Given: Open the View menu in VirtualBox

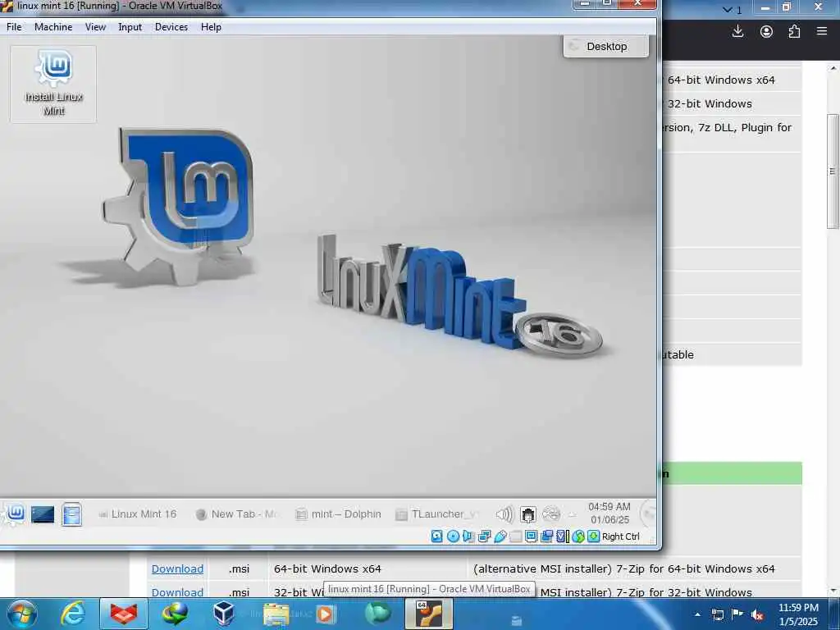Looking at the screenshot, I should coord(95,27).
